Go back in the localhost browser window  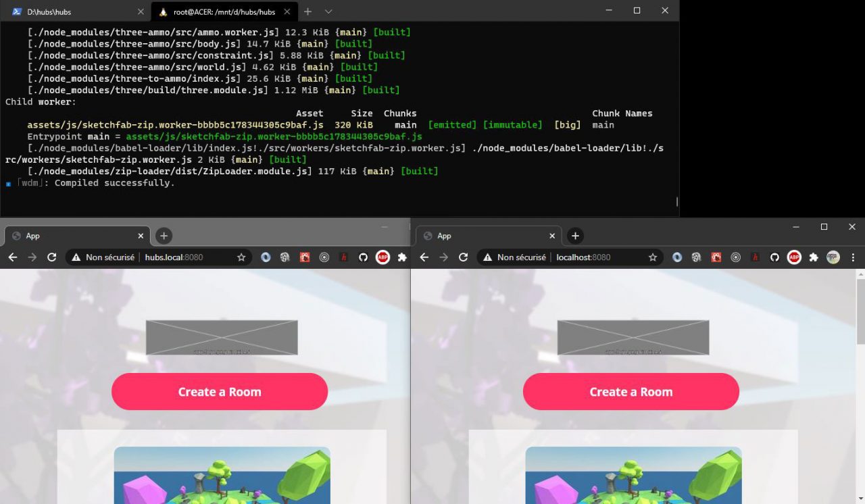(x=424, y=257)
